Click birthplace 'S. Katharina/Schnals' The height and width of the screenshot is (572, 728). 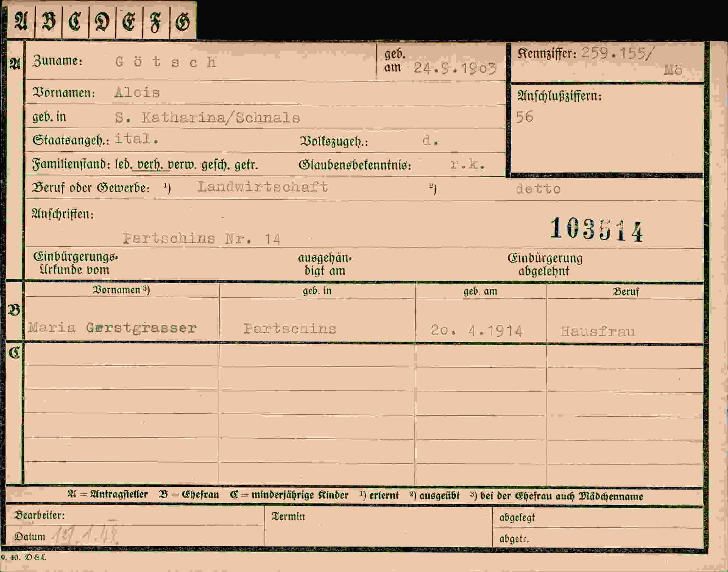tap(207, 118)
